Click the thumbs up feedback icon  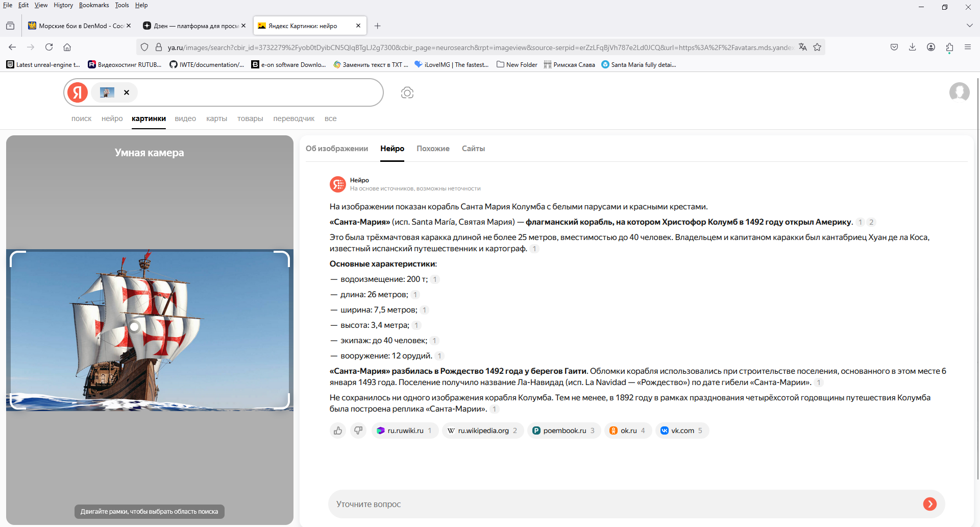[338, 430]
